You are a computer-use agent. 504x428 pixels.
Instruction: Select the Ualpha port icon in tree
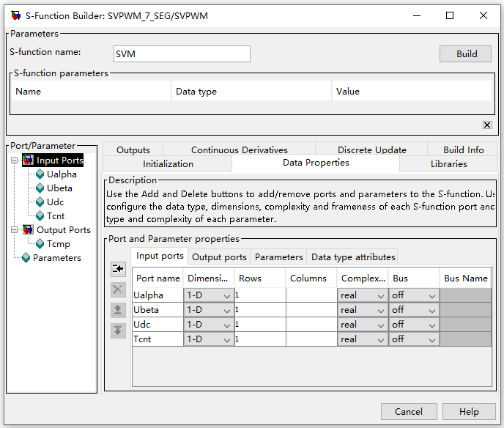pos(40,174)
